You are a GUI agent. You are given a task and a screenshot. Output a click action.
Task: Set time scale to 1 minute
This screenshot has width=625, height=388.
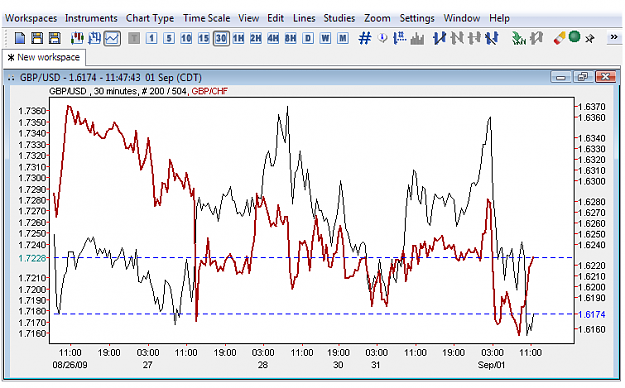[151, 39]
